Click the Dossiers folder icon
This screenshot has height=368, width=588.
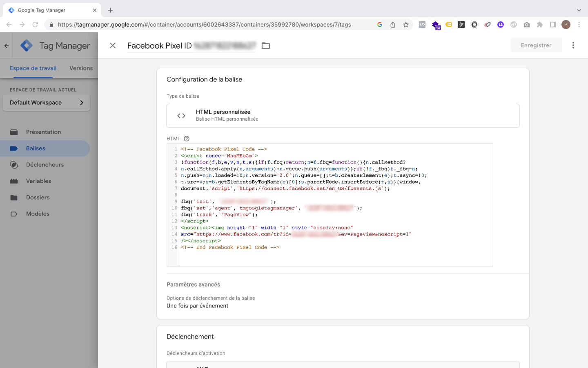tap(14, 197)
